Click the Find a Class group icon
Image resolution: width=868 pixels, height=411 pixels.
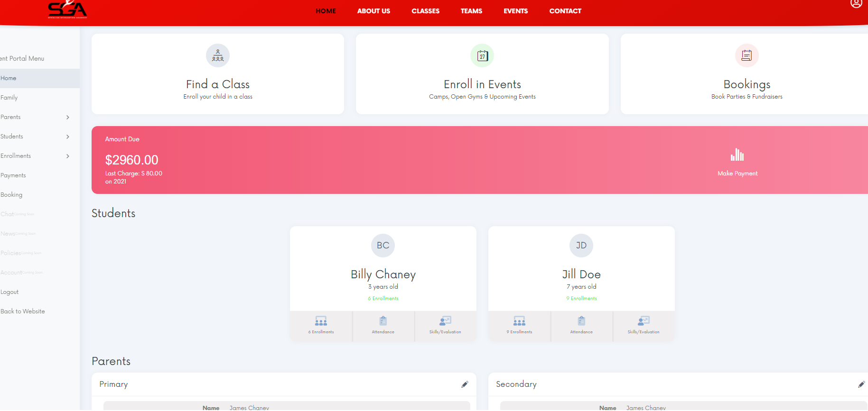[218, 55]
